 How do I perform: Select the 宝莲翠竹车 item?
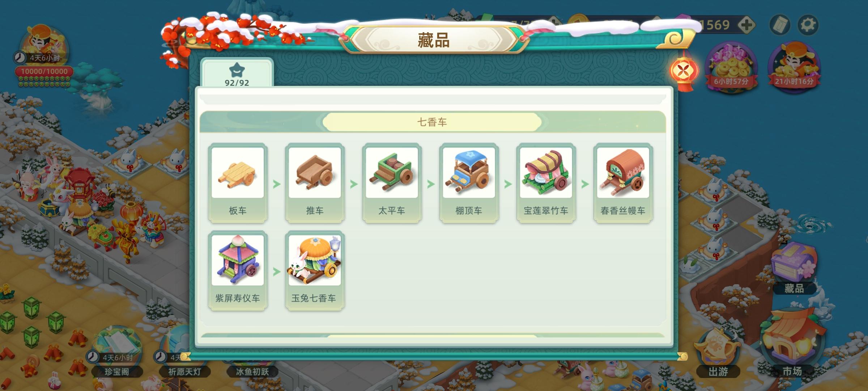(546, 183)
